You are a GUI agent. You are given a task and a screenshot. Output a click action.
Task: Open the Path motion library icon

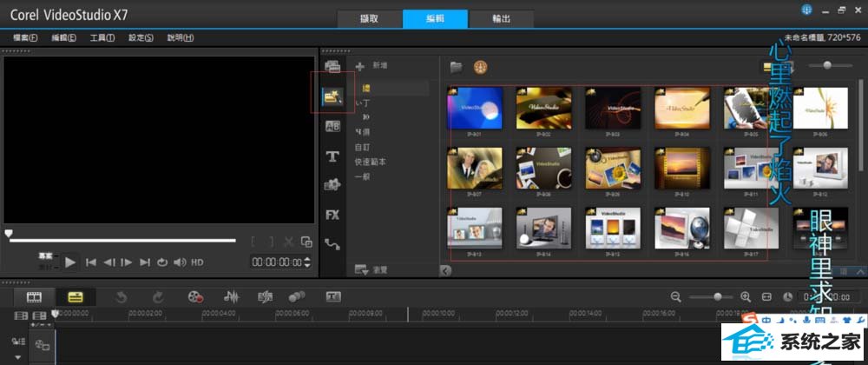[x=332, y=243]
